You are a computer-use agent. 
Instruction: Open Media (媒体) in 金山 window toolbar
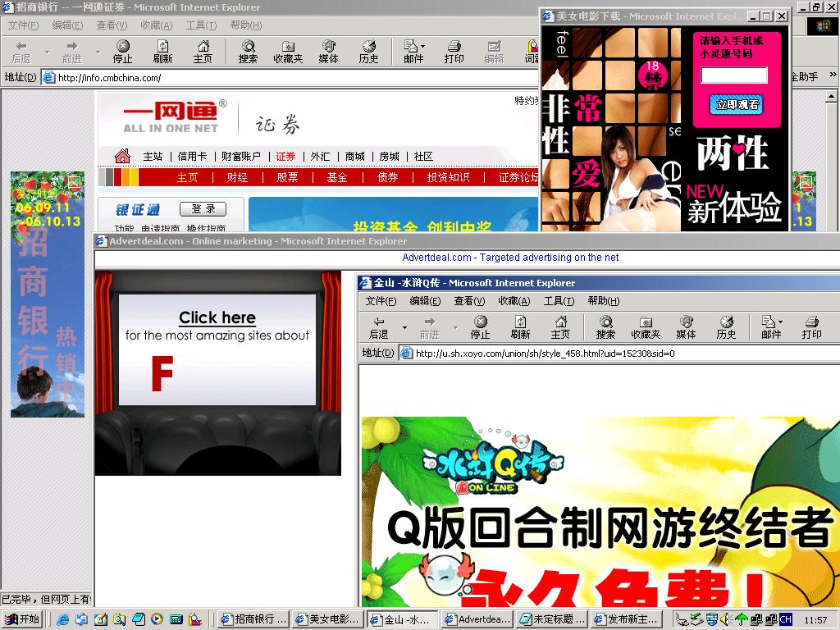[687, 327]
